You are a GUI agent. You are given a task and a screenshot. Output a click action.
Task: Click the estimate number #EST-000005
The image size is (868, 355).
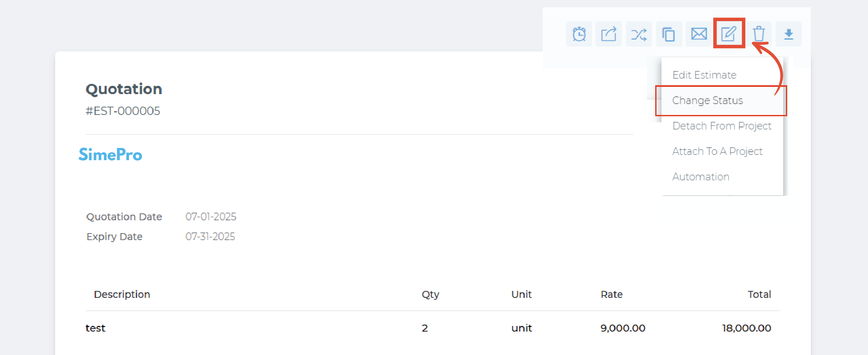pyautogui.click(x=123, y=111)
